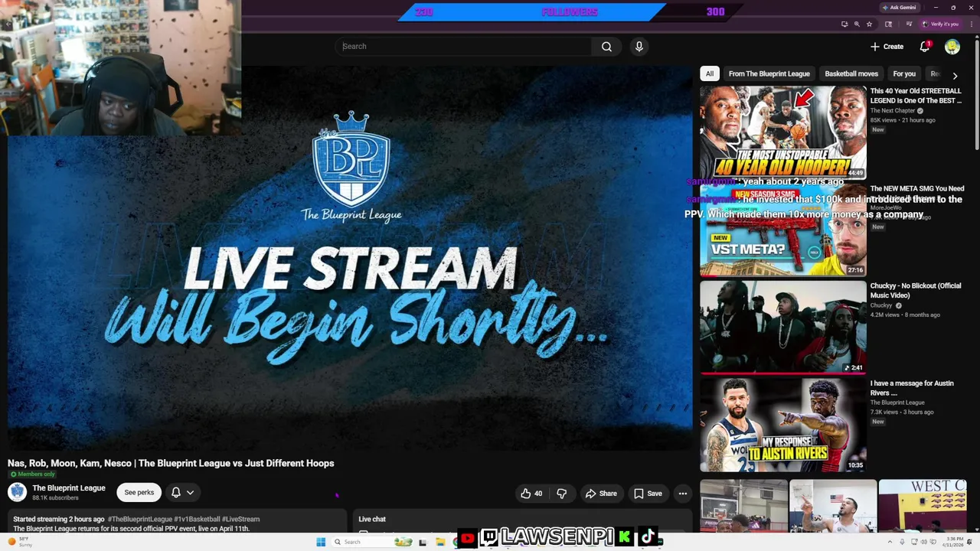Open the Windows Start menu
The image size is (980, 551).
coord(321,542)
